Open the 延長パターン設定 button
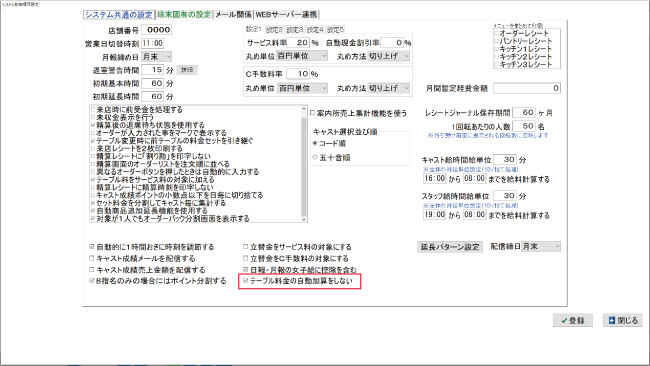 [x=450, y=247]
